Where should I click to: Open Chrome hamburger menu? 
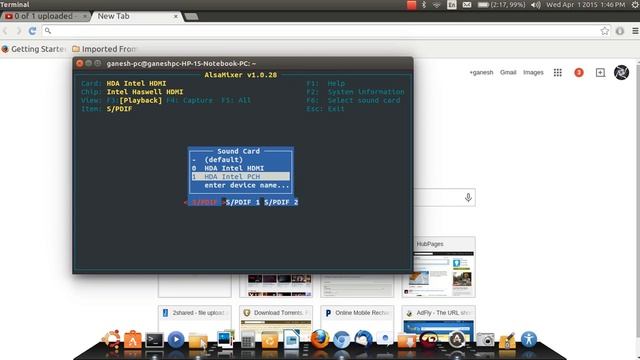point(635,31)
